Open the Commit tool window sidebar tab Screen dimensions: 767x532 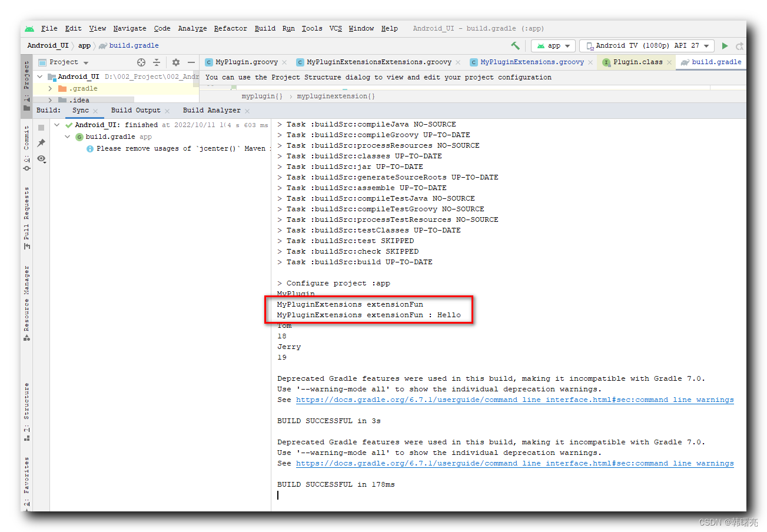click(26, 148)
